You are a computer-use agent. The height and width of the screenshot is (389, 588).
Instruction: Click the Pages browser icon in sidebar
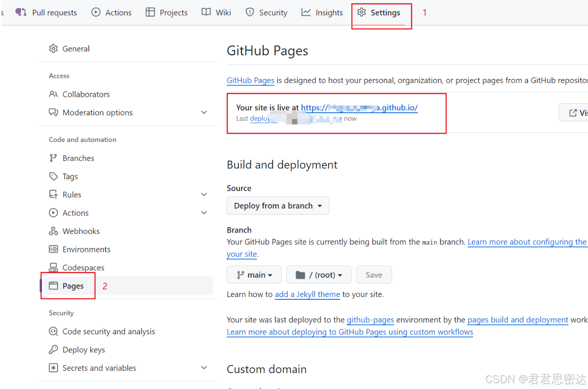point(54,286)
